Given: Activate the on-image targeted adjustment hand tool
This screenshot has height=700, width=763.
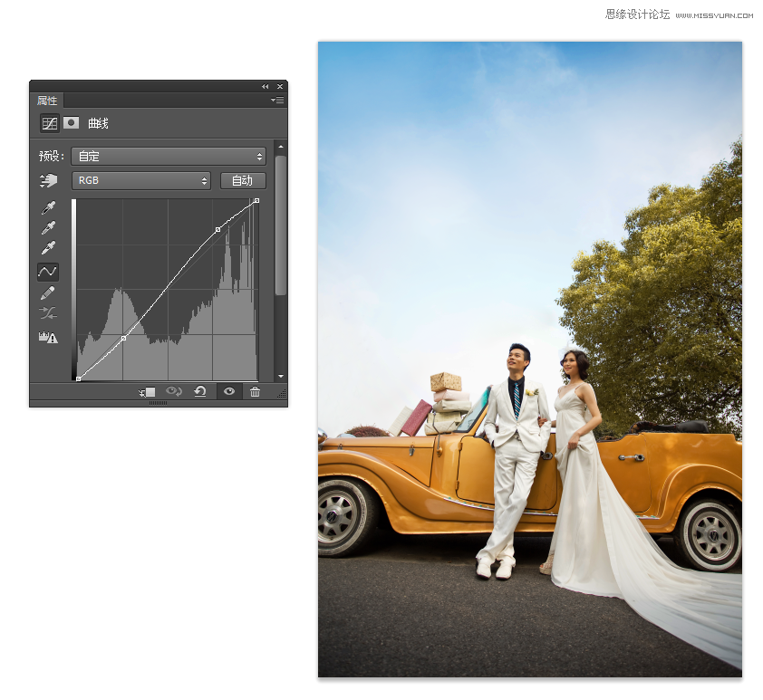Looking at the screenshot, I should coord(48,180).
